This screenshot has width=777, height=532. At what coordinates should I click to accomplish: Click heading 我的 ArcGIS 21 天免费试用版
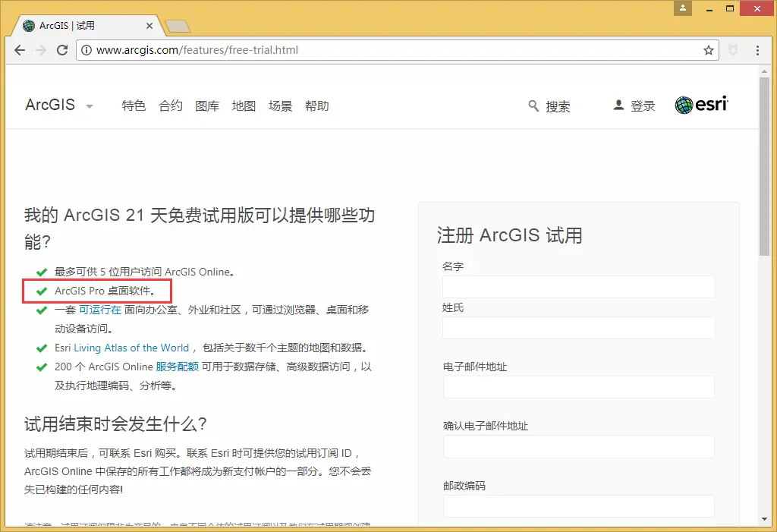(x=200, y=228)
